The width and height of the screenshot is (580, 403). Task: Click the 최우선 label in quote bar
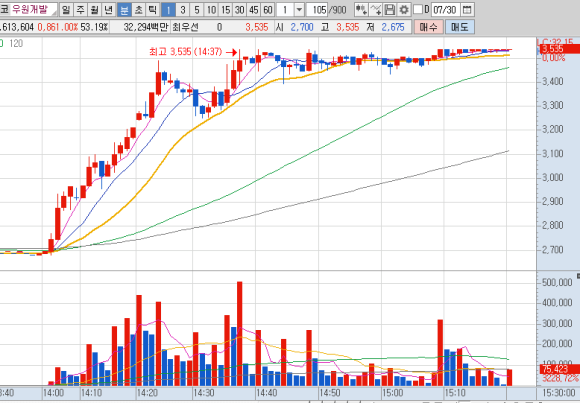(185, 27)
